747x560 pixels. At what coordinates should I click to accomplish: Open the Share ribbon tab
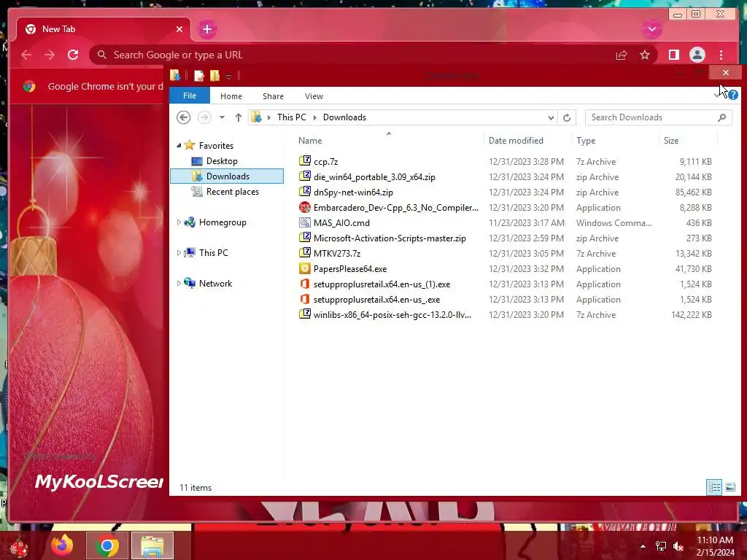point(273,96)
